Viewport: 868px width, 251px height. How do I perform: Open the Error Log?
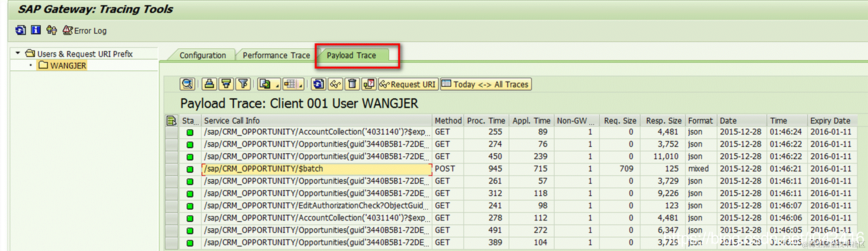coord(85,31)
